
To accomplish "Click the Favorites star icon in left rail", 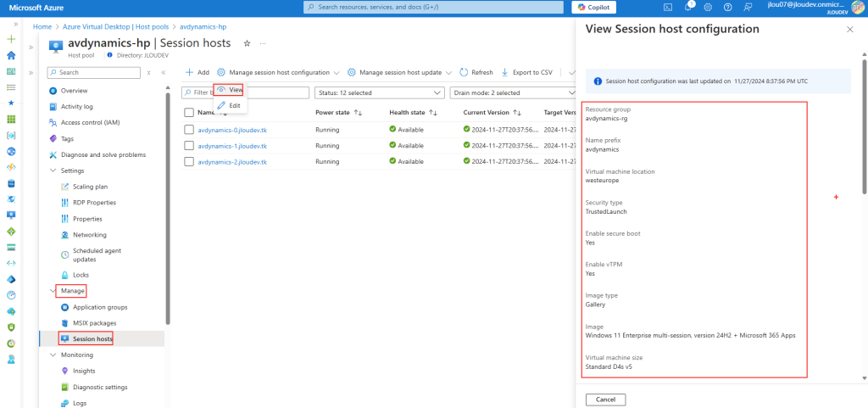I will tap(10, 103).
